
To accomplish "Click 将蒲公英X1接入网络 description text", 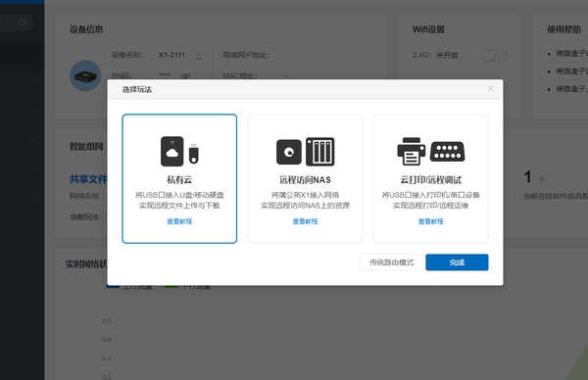I will [305, 195].
